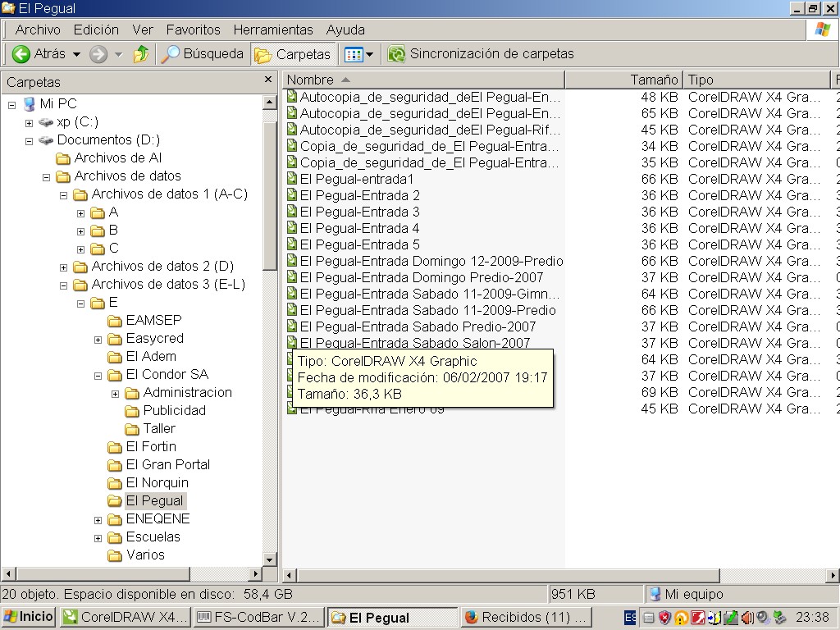Collapse the Documentos (D:) tree node
This screenshot has width=840, height=630.
click(x=29, y=140)
